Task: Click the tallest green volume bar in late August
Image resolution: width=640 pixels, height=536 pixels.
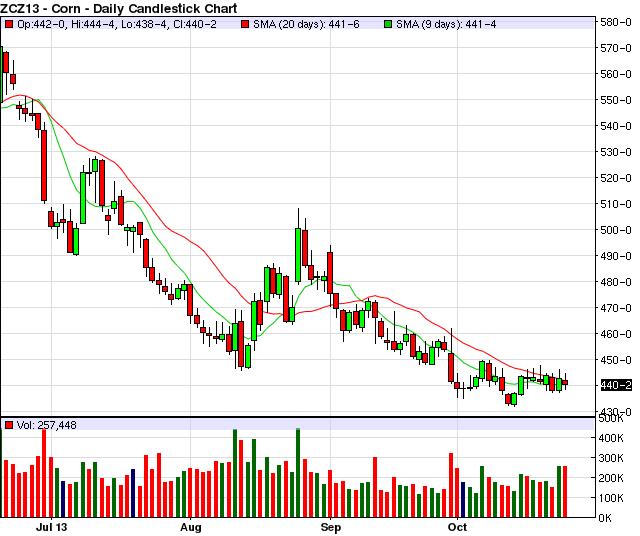Action: [298, 473]
